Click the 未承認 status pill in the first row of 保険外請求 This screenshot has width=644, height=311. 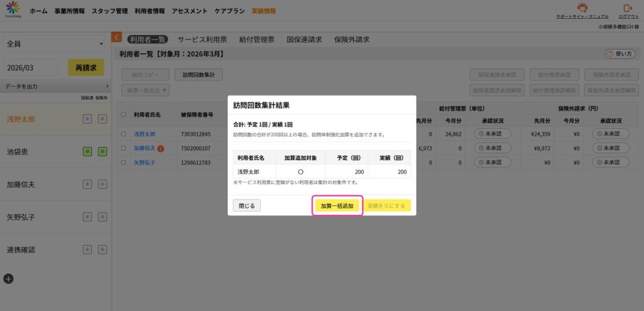(x=611, y=134)
